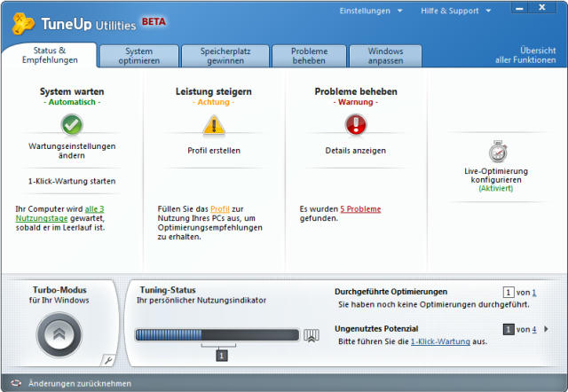This screenshot has width=568, height=392.
Task: Click the Probleme beheben column heading
Action: point(356,91)
